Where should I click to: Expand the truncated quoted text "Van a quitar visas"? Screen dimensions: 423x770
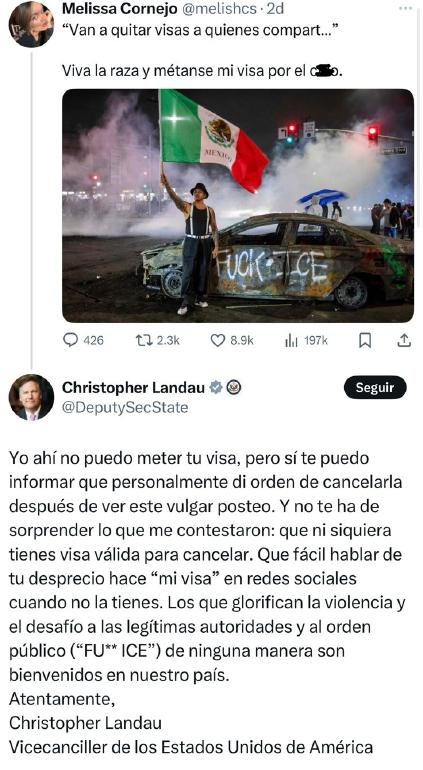201,30
